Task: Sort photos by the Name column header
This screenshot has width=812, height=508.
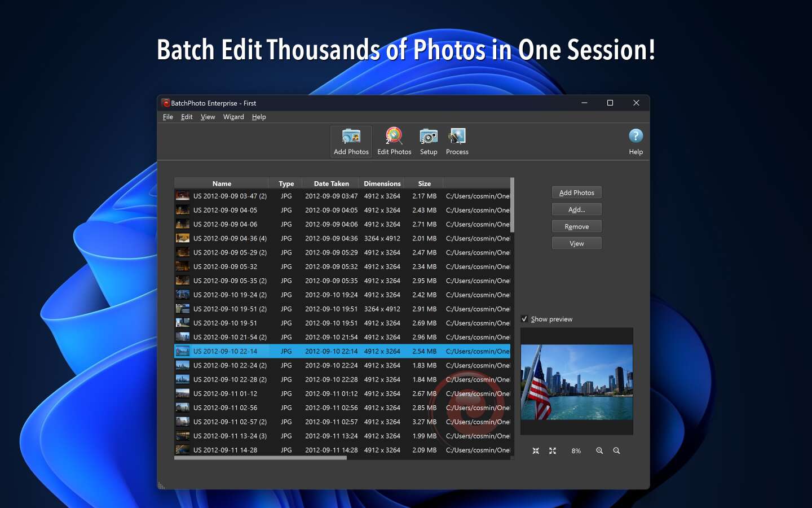Action: pyautogui.click(x=222, y=183)
